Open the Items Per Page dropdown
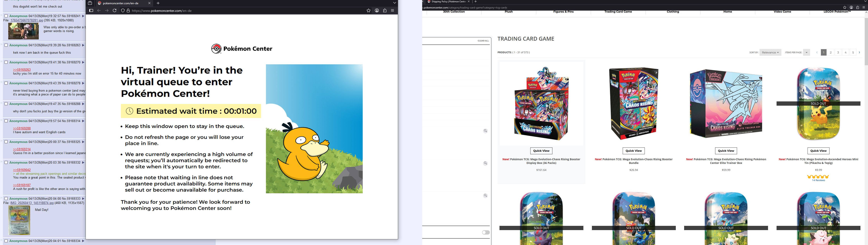The width and height of the screenshot is (868, 245). [806, 52]
